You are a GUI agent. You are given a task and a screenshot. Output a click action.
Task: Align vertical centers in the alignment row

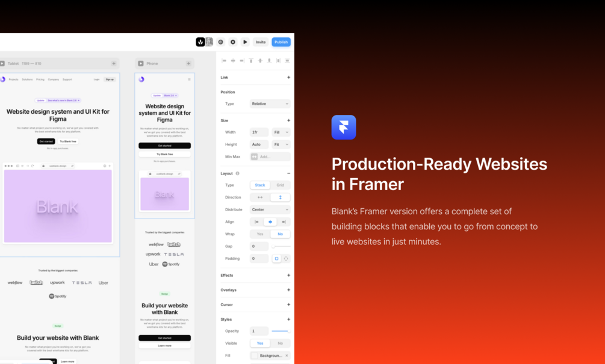click(x=261, y=61)
